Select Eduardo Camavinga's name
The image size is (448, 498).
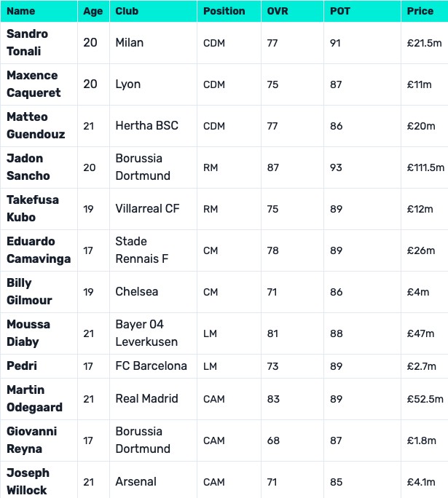pos(38,250)
